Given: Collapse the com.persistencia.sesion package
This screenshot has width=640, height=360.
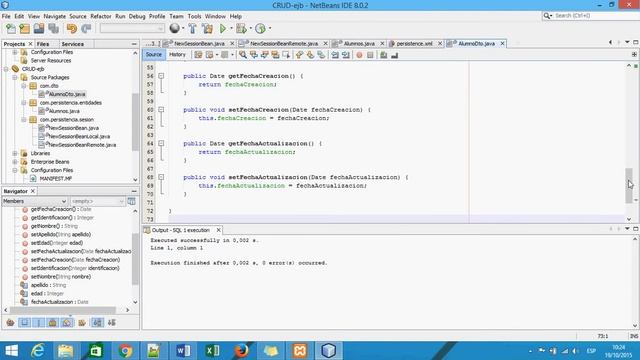Looking at the screenshot, I should click(x=24, y=120).
